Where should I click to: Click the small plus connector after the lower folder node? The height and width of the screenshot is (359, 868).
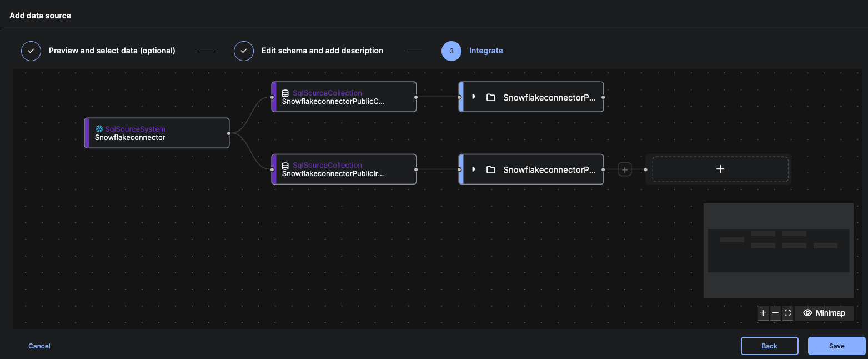click(x=625, y=169)
